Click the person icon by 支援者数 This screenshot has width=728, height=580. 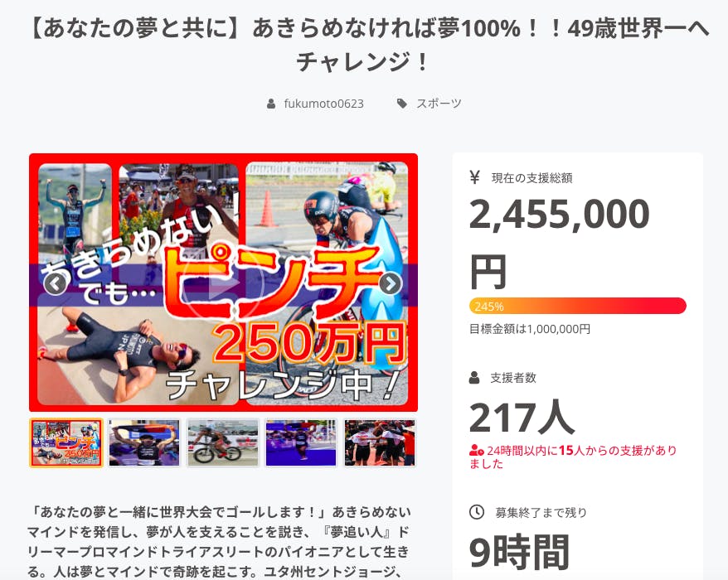474,378
